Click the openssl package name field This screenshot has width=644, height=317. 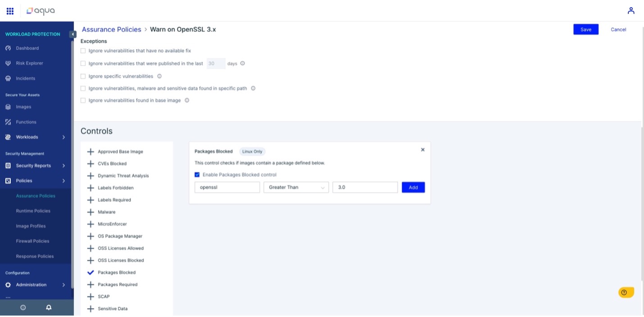tap(227, 188)
